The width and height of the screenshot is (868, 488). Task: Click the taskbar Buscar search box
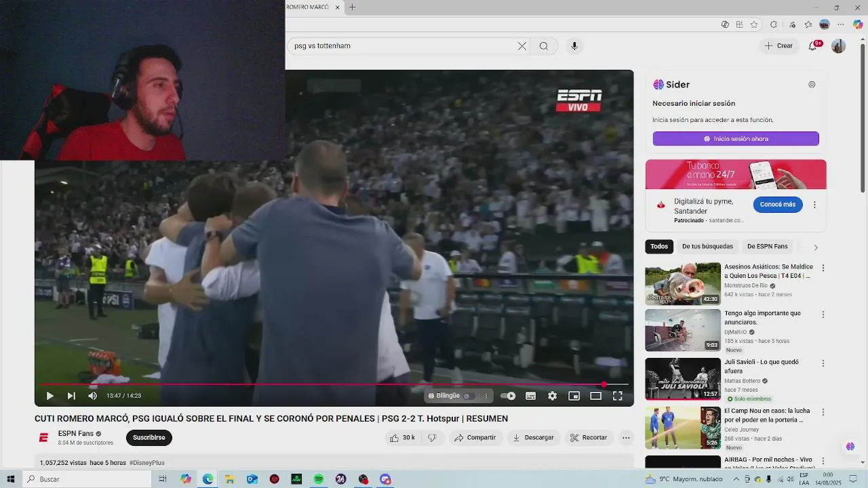tap(87, 479)
